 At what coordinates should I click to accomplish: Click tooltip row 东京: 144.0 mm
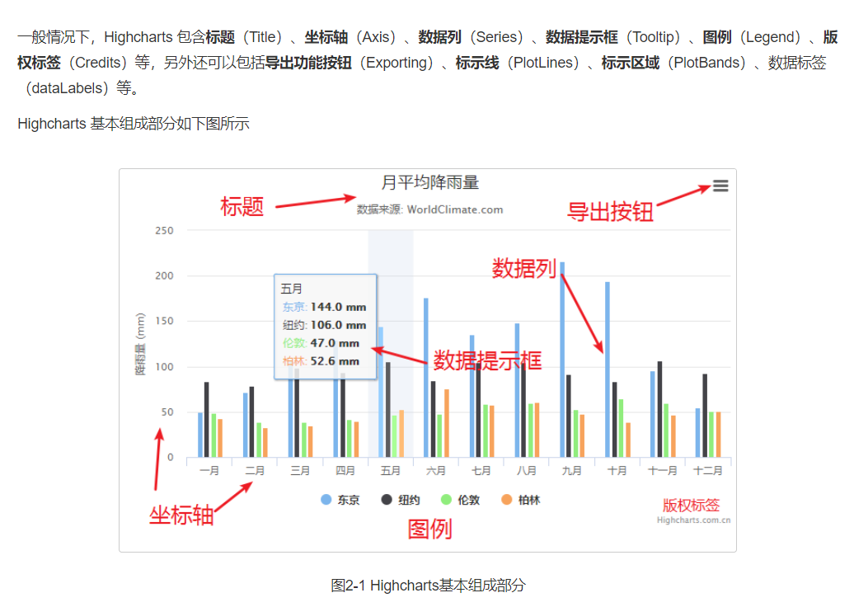pyautogui.click(x=325, y=307)
